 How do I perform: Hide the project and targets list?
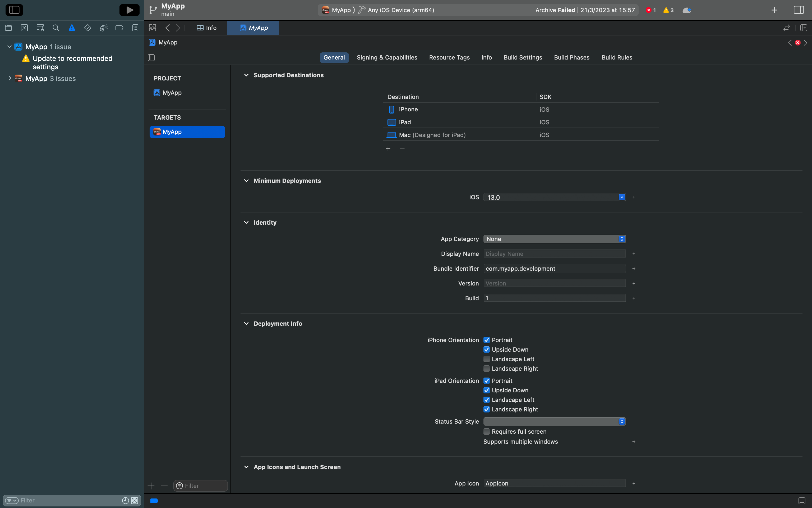click(x=151, y=58)
